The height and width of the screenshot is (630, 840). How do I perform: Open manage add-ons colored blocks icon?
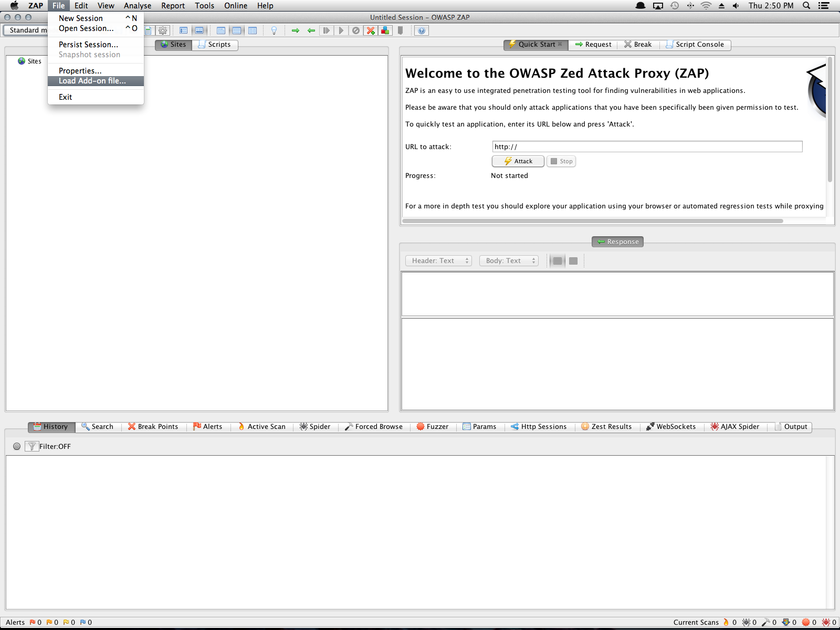(x=385, y=30)
